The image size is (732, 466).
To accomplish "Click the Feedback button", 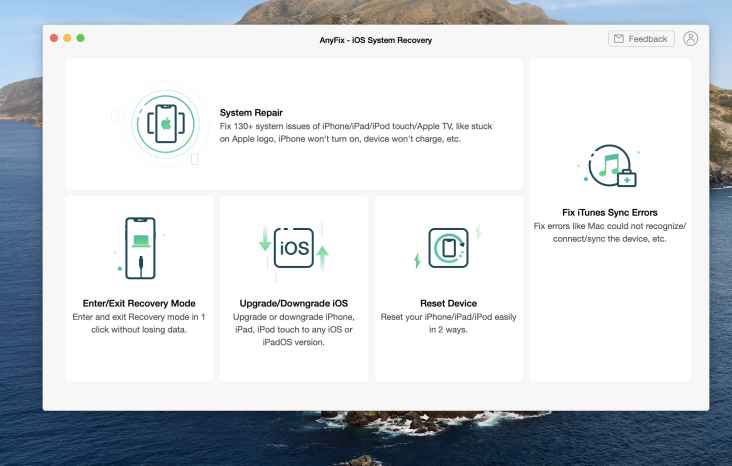I will pos(641,39).
